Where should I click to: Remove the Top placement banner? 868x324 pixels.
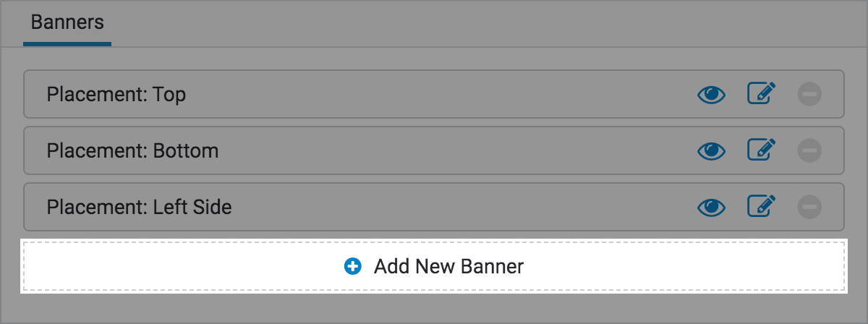tap(809, 94)
